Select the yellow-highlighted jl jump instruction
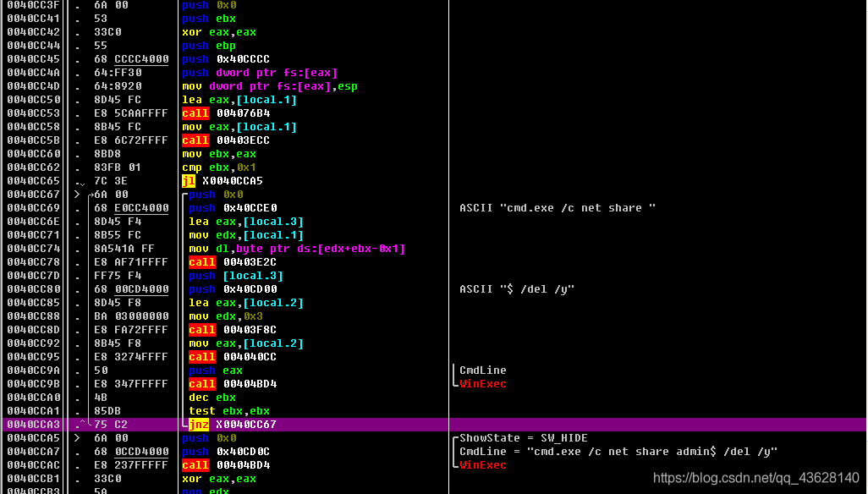 coord(188,180)
